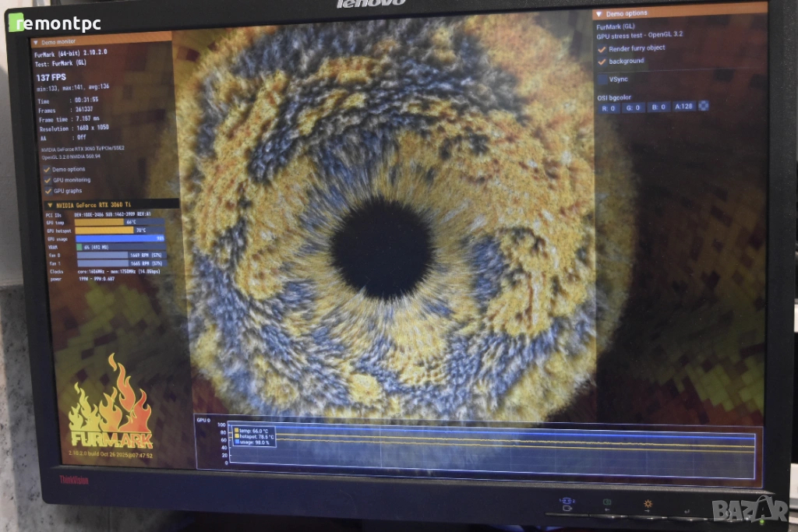Collapse the Demo options panel triangle
Viewport: 798px width, 532px height.
[598, 14]
